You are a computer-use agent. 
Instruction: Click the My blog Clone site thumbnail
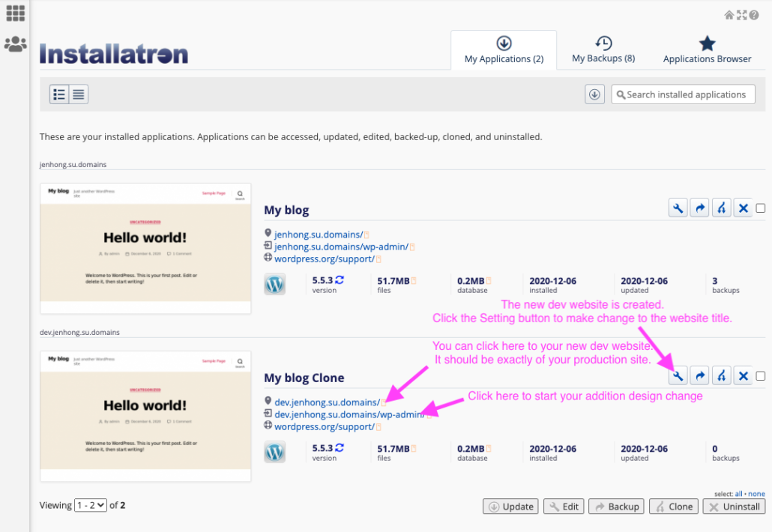[x=145, y=417]
